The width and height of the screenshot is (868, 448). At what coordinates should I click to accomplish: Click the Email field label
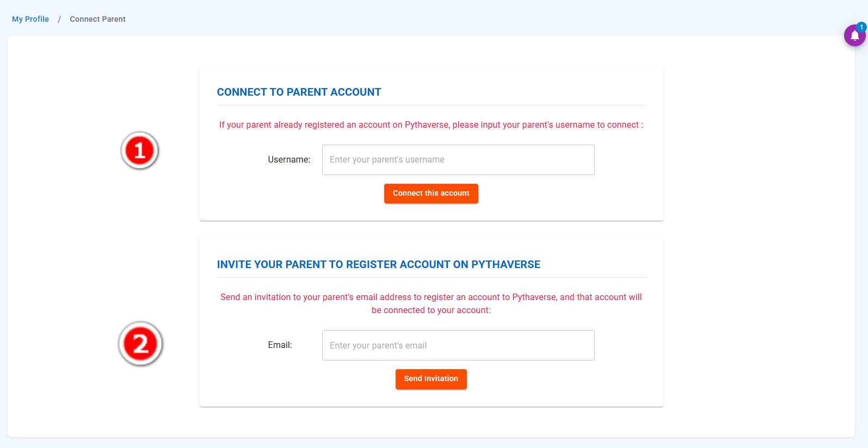coord(280,345)
